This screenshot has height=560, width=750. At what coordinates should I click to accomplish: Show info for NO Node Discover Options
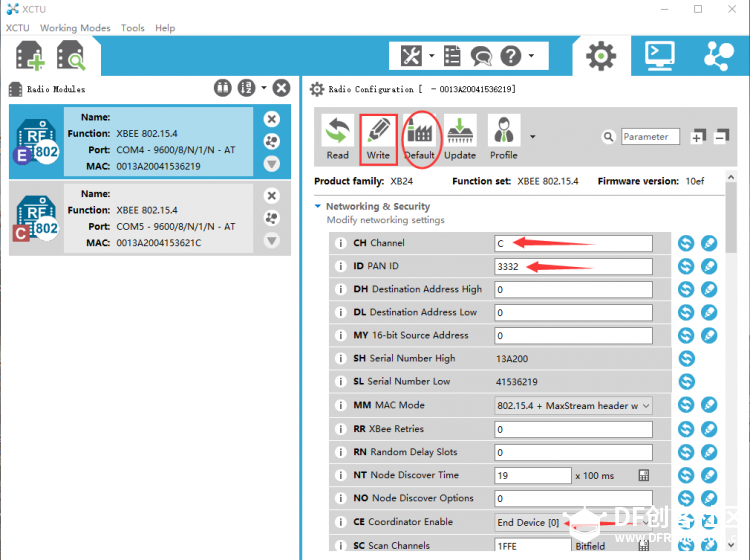coord(340,499)
